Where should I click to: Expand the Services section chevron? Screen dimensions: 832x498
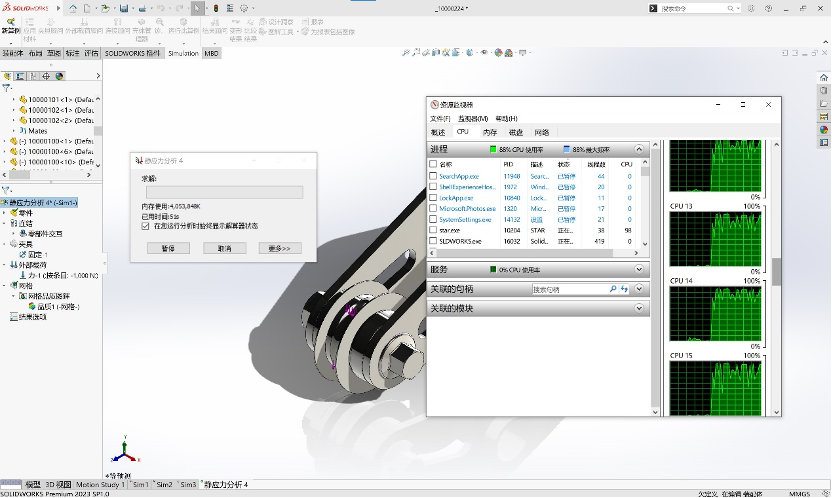[x=639, y=269]
